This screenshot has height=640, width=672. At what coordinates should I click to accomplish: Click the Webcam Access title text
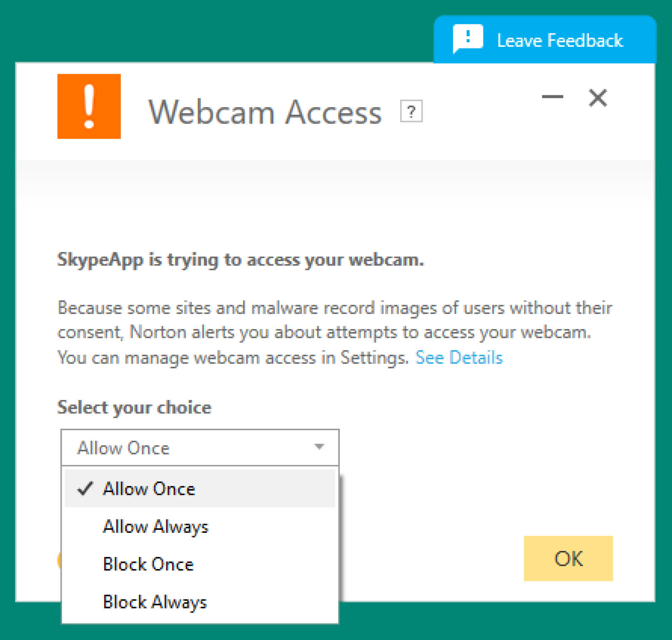click(265, 112)
